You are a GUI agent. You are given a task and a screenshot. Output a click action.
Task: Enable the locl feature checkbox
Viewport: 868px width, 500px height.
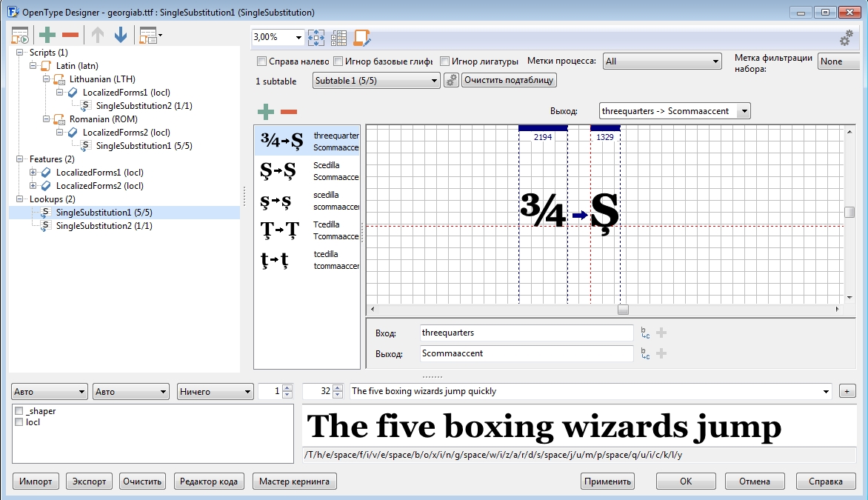19,422
